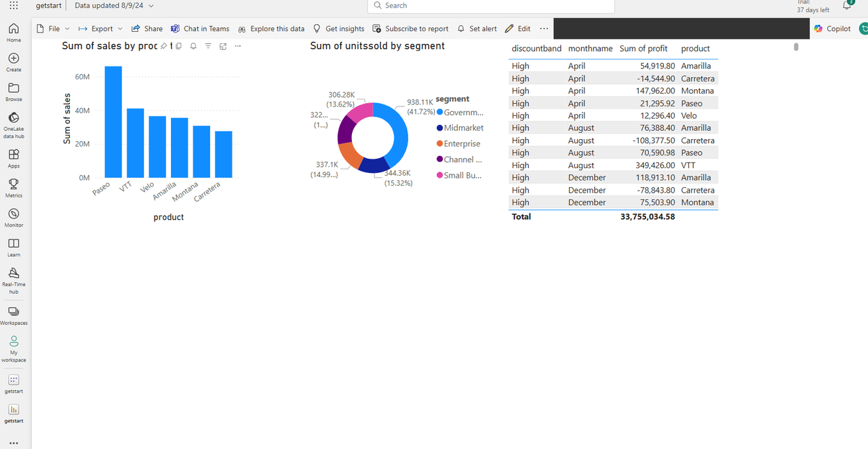The height and width of the screenshot is (449, 868).
Task: Expand the Export dropdown
Action: pyautogui.click(x=101, y=28)
